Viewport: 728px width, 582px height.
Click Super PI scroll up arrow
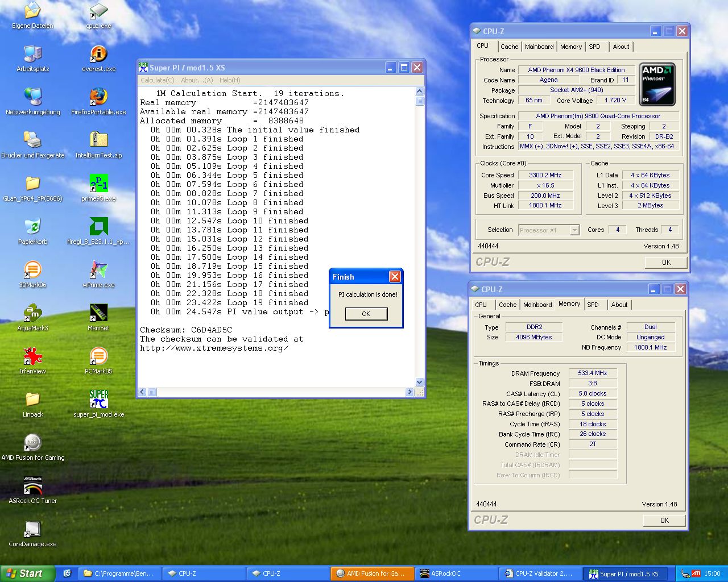[420, 92]
